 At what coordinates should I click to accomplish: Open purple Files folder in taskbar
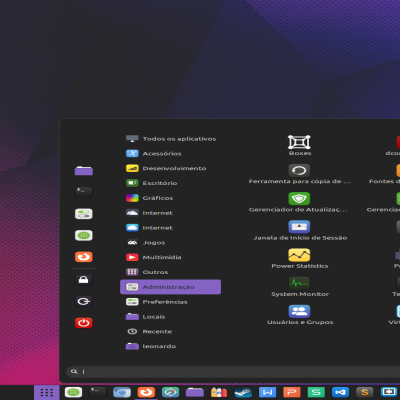(195, 392)
